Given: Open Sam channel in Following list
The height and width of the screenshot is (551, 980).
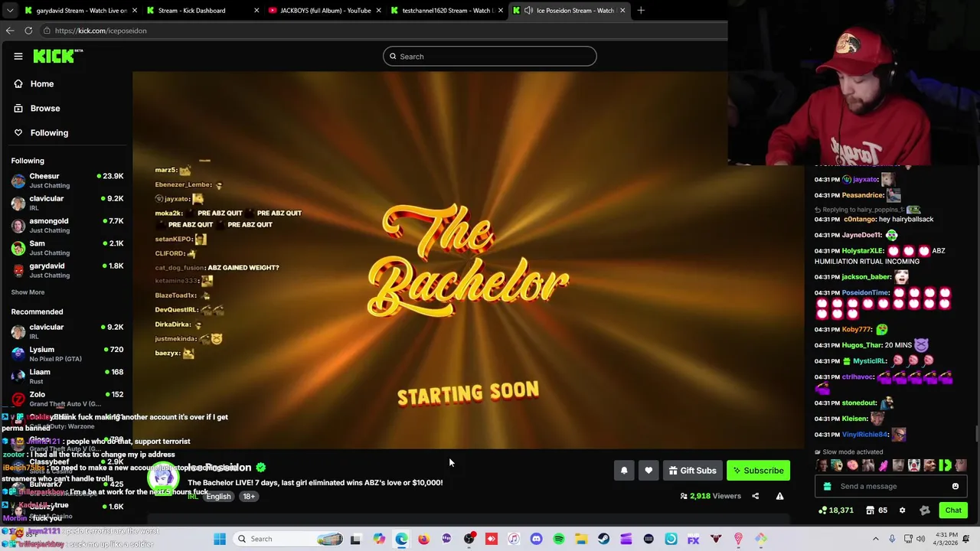Looking at the screenshot, I should tap(67, 248).
